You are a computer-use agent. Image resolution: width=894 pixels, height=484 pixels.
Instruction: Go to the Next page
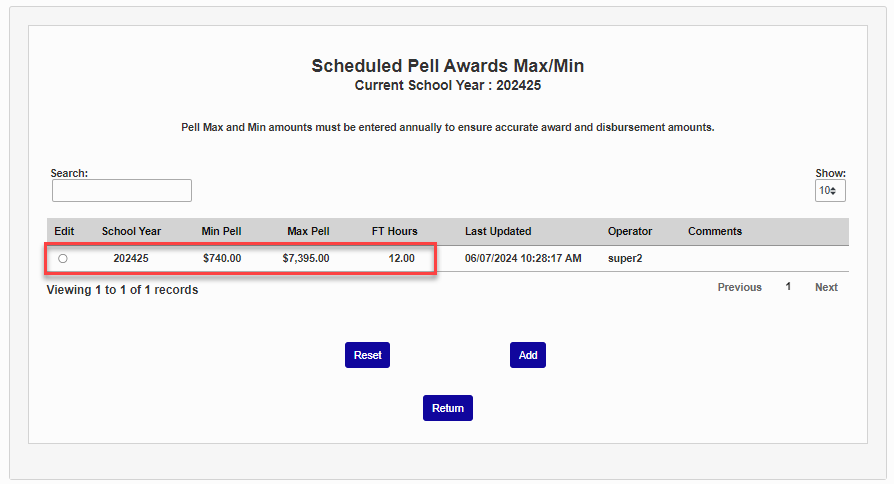tap(826, 287)
